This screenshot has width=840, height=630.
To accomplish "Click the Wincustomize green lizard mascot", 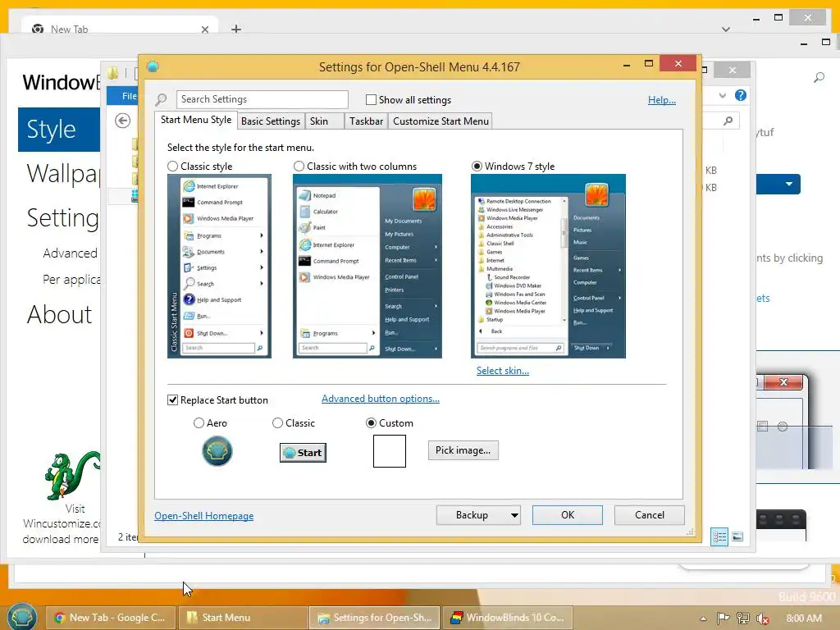I will pos(72,476).
